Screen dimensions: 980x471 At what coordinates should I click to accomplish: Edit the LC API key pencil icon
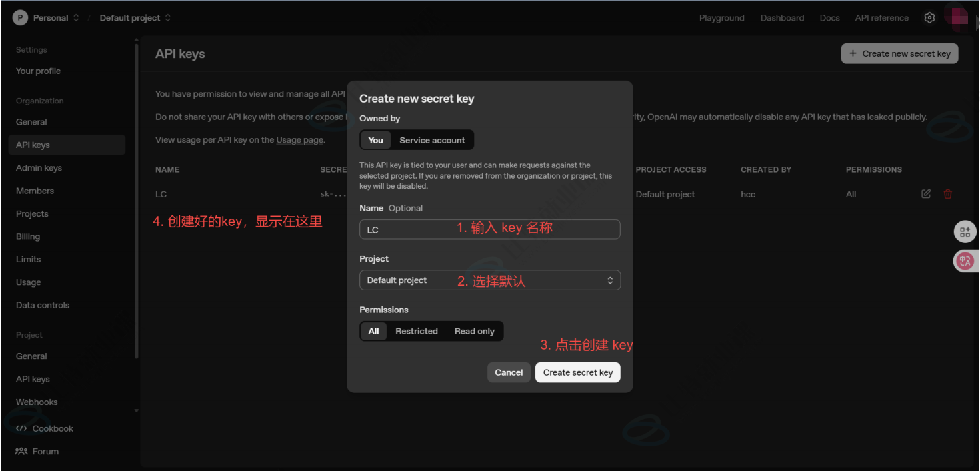pyautogui.click(x=926, y=194)
